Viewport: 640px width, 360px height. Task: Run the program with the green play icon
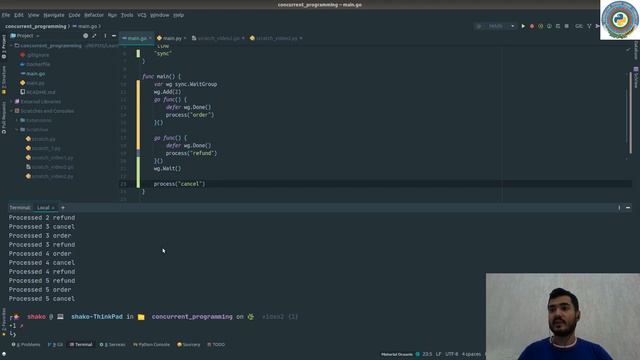[523, 26]
